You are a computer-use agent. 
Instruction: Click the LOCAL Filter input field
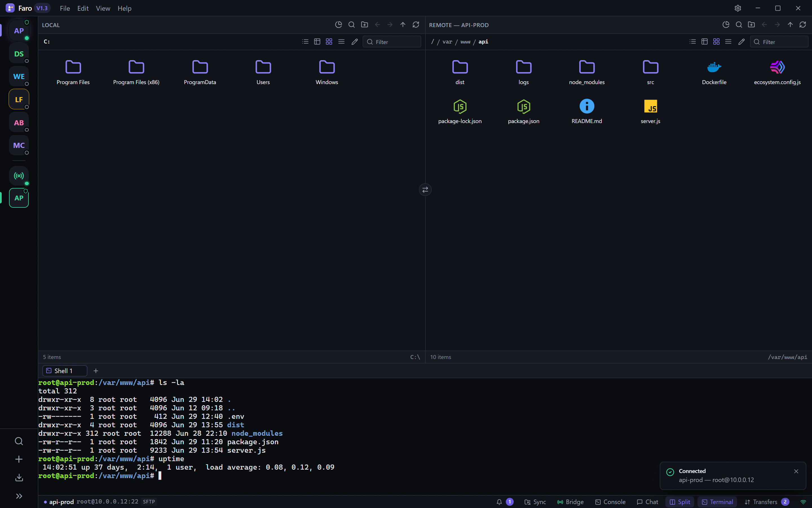point(392,42)
